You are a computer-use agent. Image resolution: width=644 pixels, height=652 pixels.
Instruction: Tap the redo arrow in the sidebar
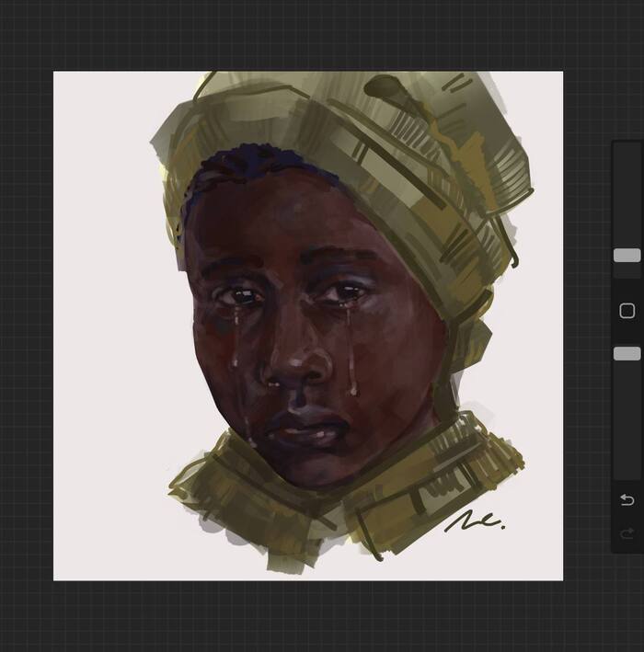[x=627, y=533]
